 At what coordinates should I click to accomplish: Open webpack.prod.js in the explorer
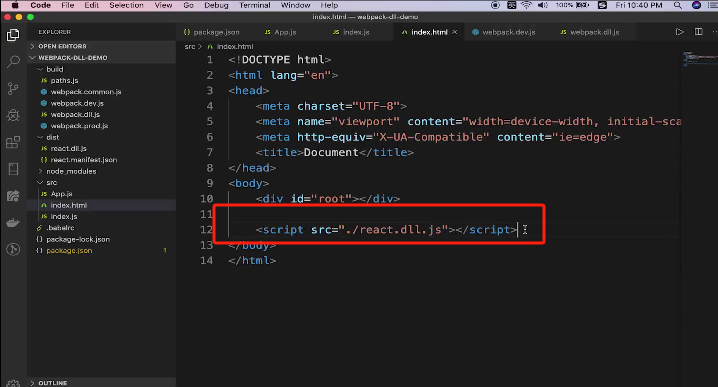[102, 125]
